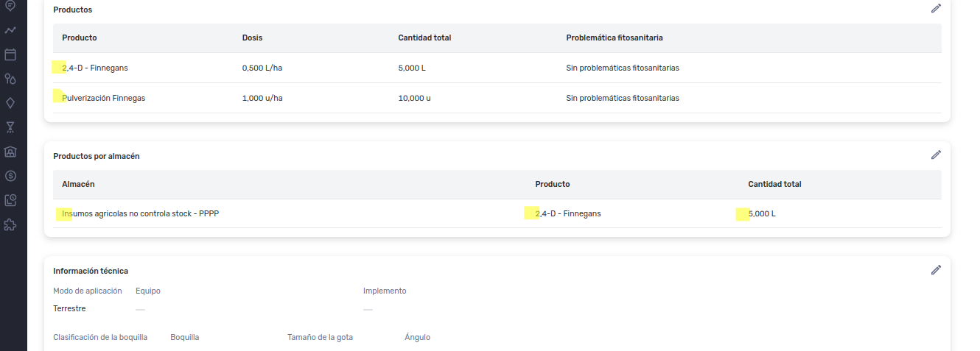Open the calendar icon in the sidebar
The width and height of the screenshot is (980, 351).
[x=10, y=54]
